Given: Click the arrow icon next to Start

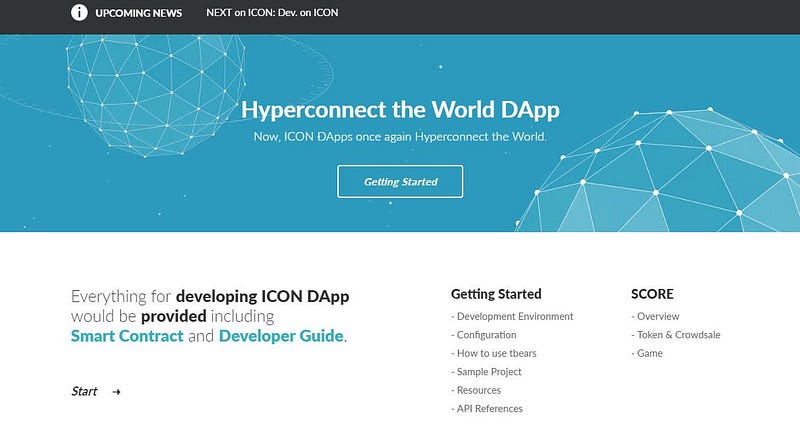Looking at the screenshot, I should pos(116,392).
